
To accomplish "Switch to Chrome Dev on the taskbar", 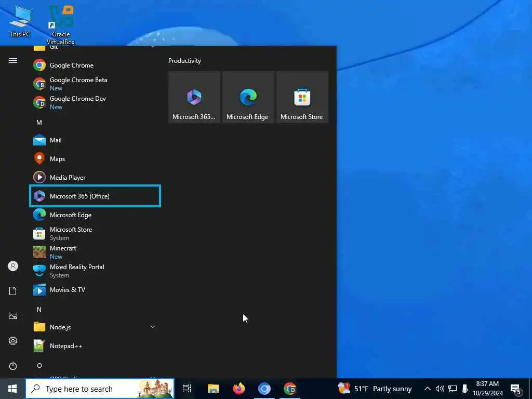I will [290, 389].
